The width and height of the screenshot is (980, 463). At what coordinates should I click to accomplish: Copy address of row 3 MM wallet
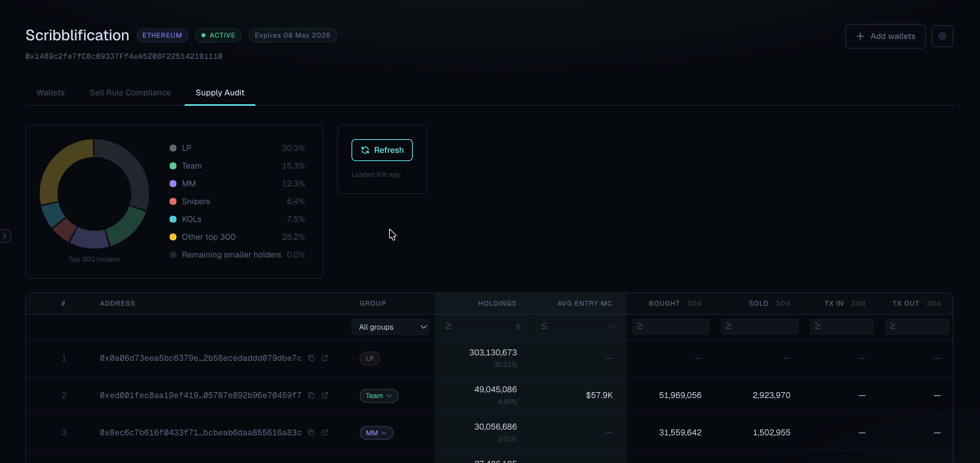[x=311, y=433]
